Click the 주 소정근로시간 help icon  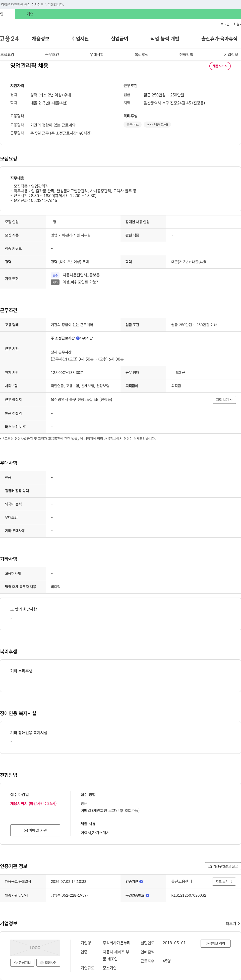(x=78, y=338)
